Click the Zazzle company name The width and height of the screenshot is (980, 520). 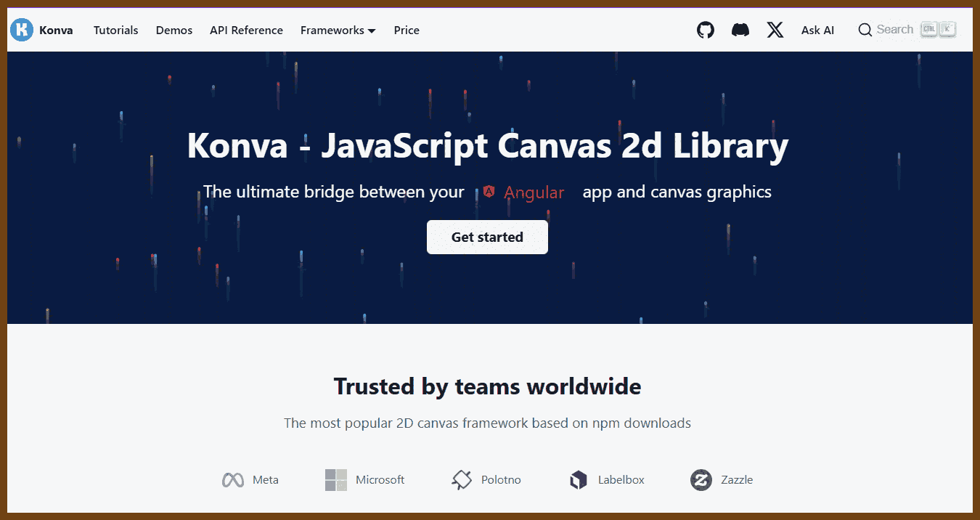737,480
